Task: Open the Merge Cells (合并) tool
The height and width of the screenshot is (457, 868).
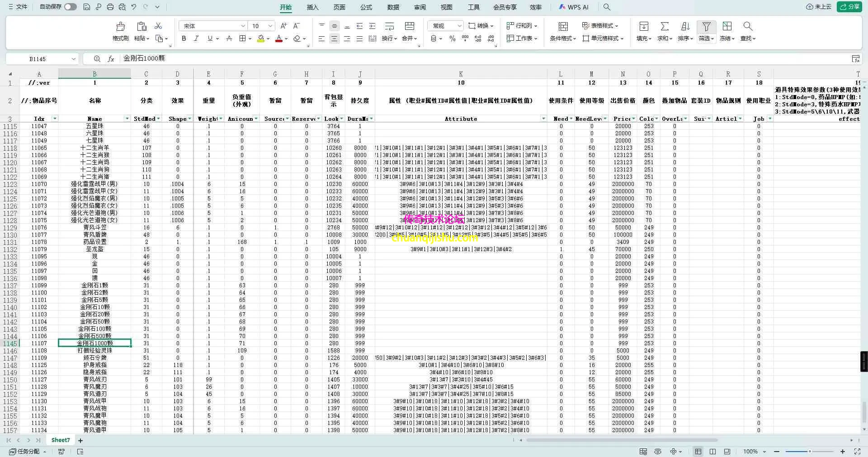Action: click(x=407, y=38)
